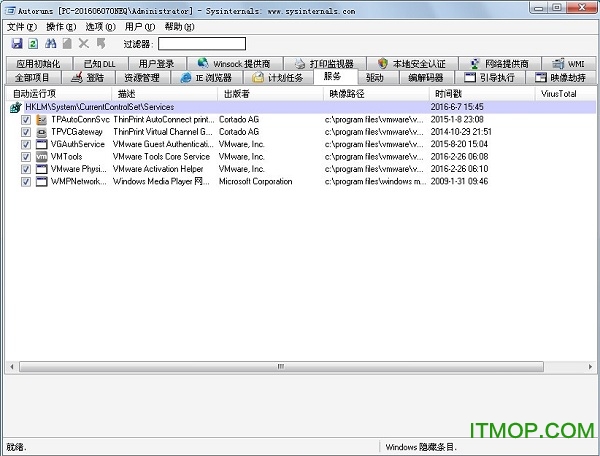Click the horizontal scrollbar right arrow

[590, 367]
